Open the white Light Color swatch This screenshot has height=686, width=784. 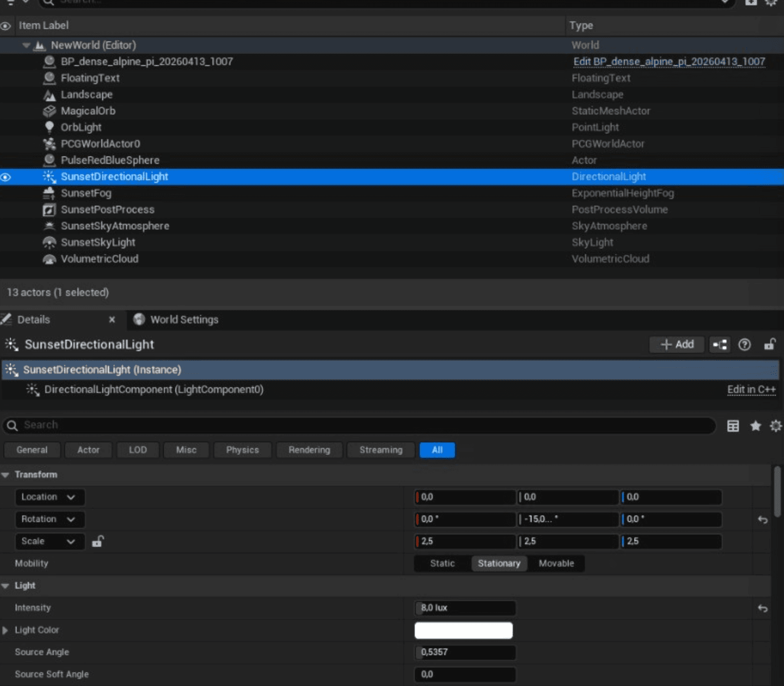point(463,630)
